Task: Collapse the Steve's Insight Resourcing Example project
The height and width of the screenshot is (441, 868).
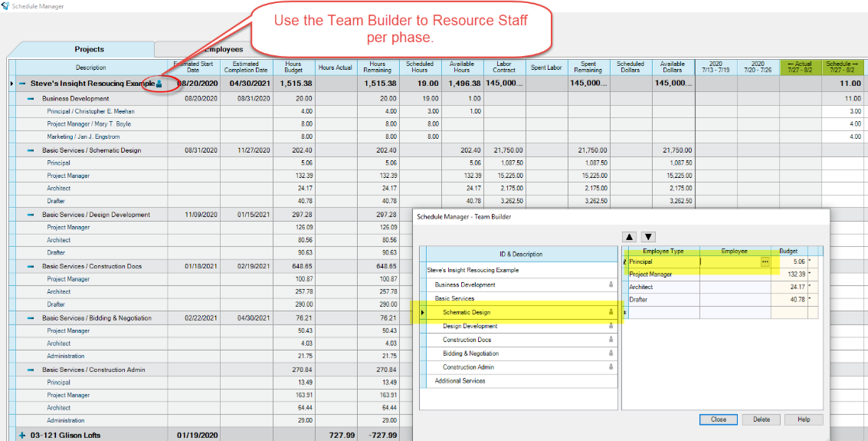Action: point(23,84)
